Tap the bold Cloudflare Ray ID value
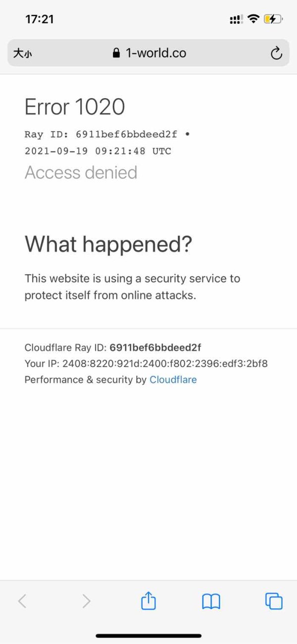The image size is (297, 644). point(155,347)
